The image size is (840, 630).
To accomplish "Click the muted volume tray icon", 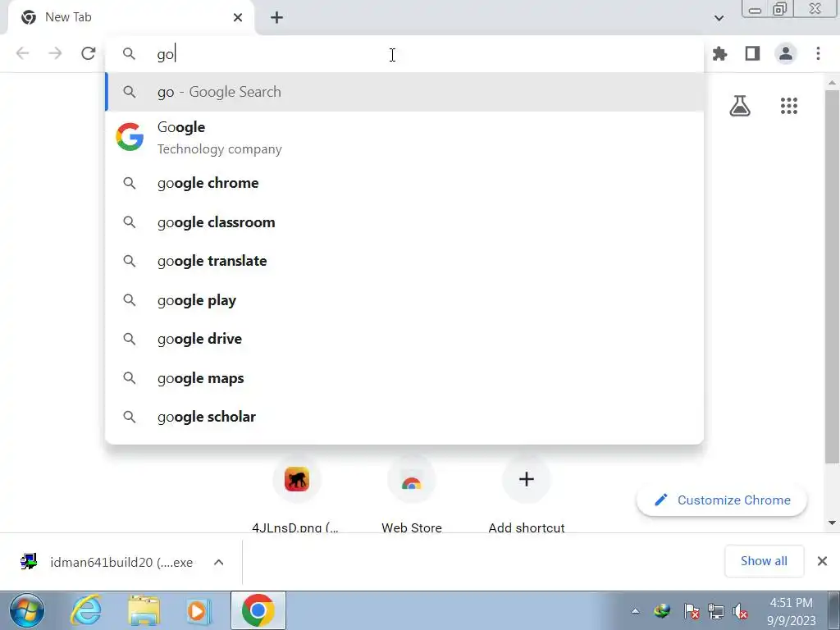I will (x=740, y=611).
